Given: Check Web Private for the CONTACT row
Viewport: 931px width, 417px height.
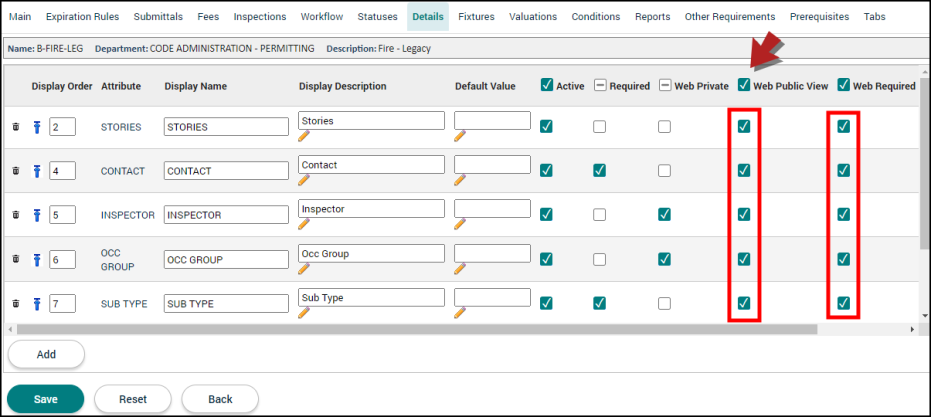Looking at the screenshot, I should tap(664, 171).
